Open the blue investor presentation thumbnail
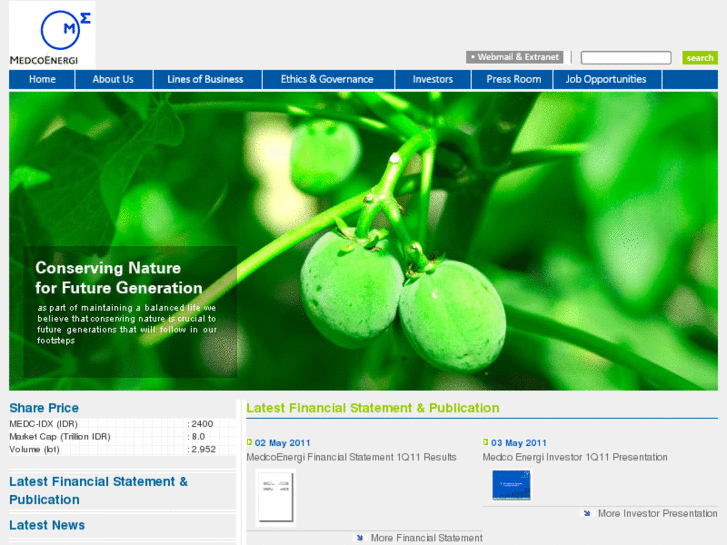The image size is (727, 545). click(x=511, y=485)
